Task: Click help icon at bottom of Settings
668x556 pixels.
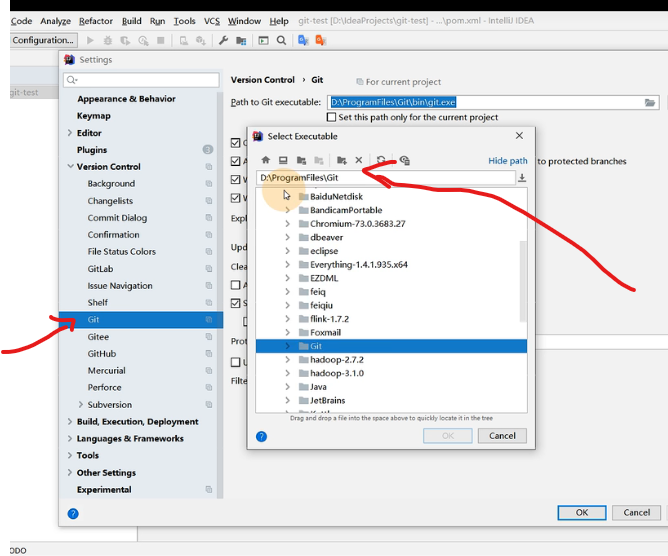Action: 73,513
